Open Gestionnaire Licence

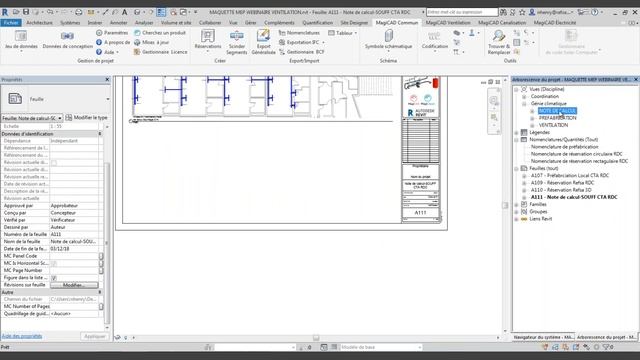[x=161, y=52]
